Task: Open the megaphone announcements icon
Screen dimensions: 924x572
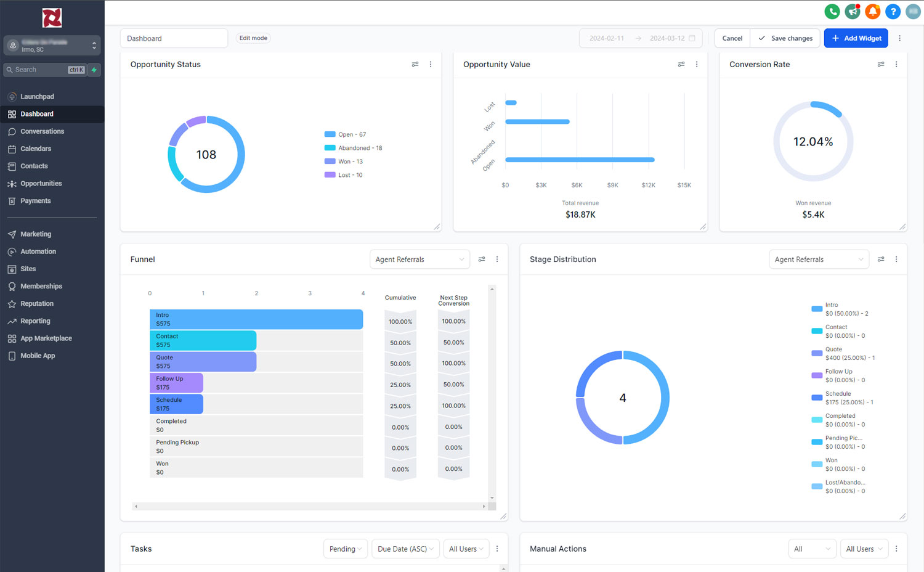Action: coord(853,11)
